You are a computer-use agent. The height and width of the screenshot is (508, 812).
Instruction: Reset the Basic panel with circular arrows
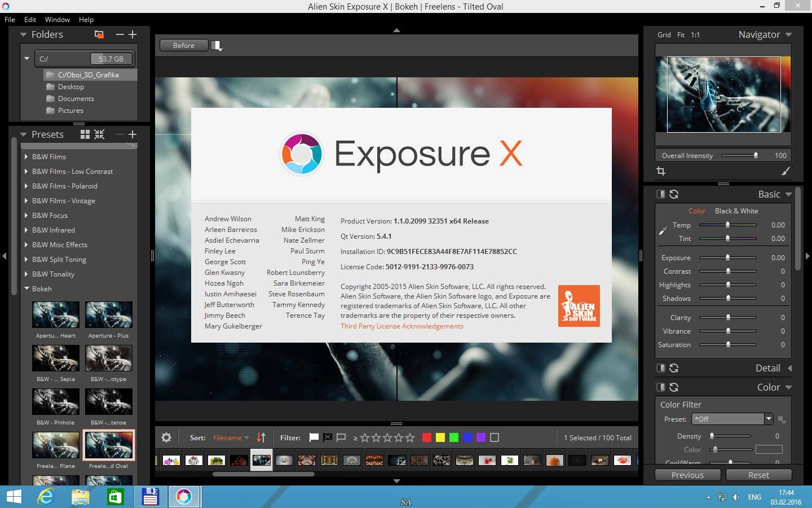pos(674,194)
